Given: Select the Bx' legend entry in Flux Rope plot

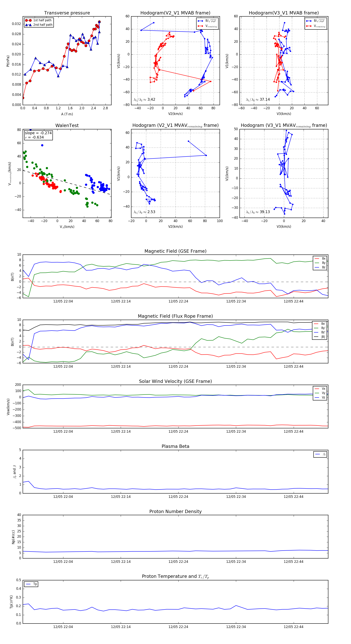Looking at the screenshot, I should click(320, 324).
